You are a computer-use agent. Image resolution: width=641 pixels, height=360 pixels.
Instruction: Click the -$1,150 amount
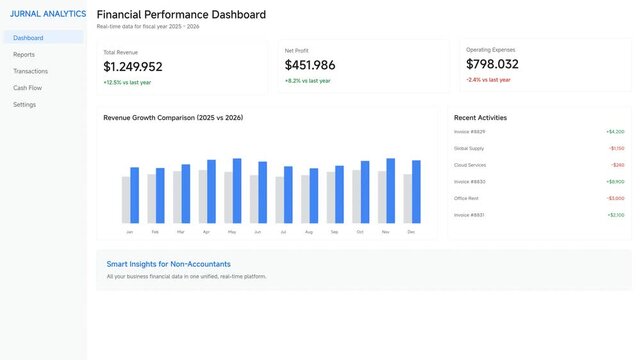(x=616, y=148)
